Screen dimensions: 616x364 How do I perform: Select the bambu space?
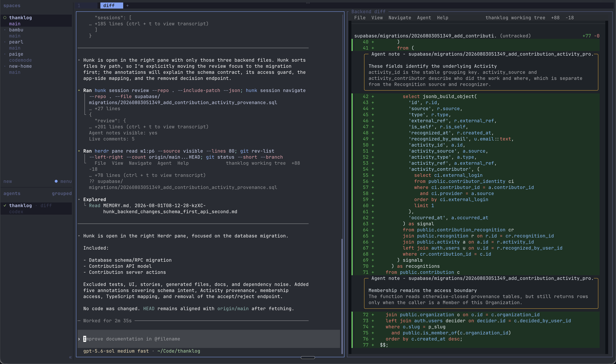point(16,30)
